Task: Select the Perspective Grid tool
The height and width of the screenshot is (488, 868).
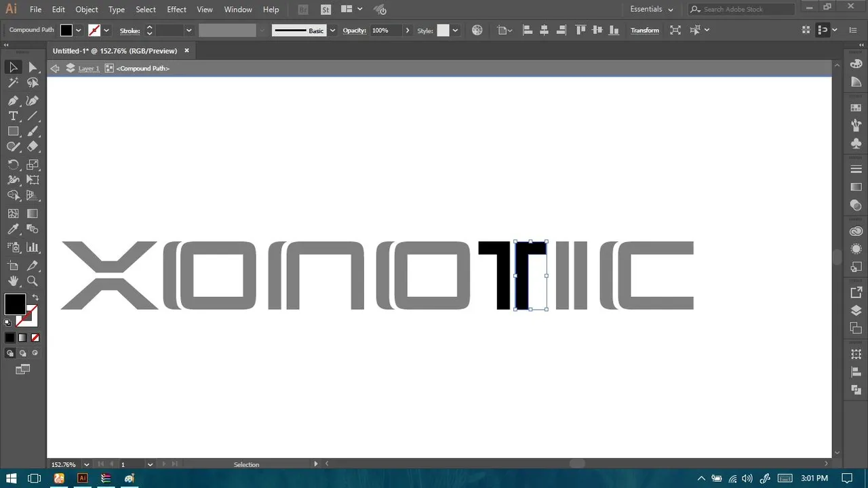Action: pyautogui.click(x=33, y=195)
